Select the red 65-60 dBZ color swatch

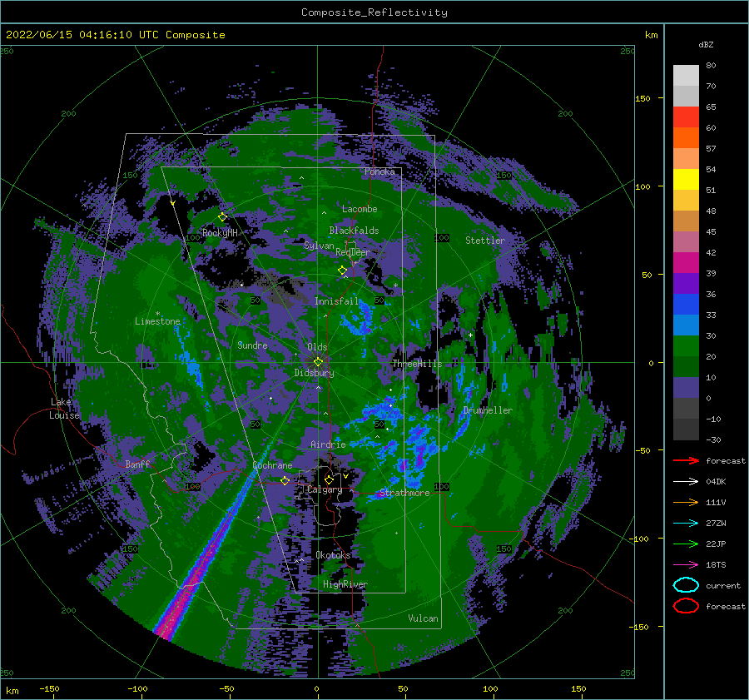pos(686,117)
